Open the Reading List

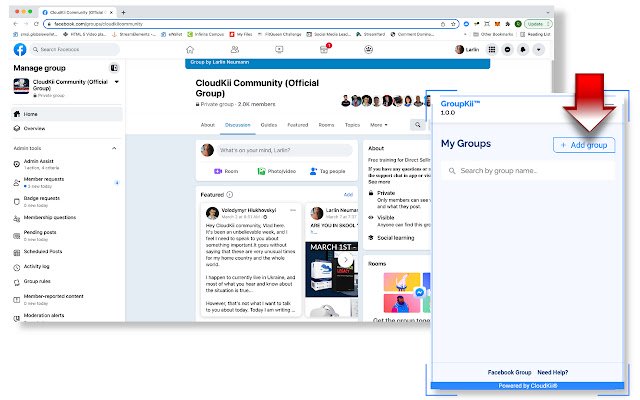[x=536, y=34]
